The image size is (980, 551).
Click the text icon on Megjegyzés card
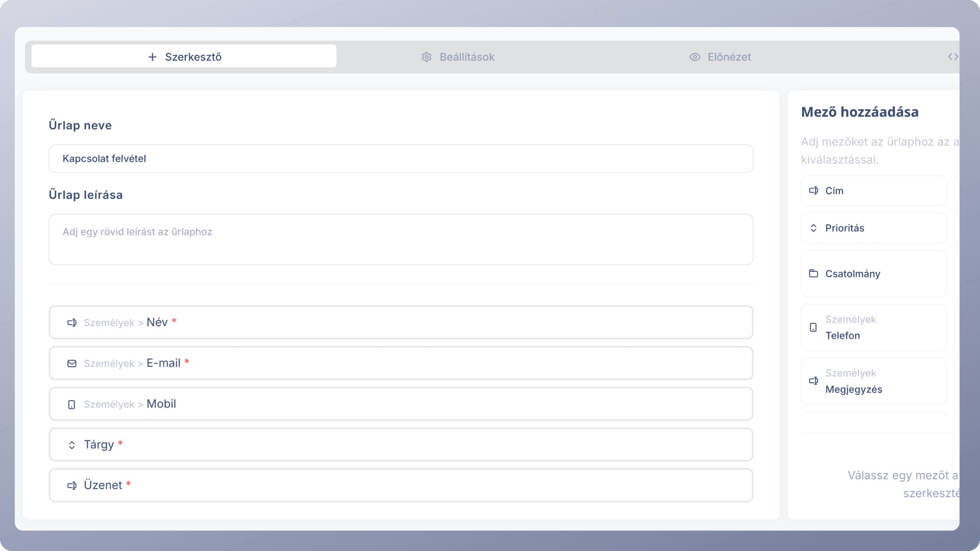(813, 381)
